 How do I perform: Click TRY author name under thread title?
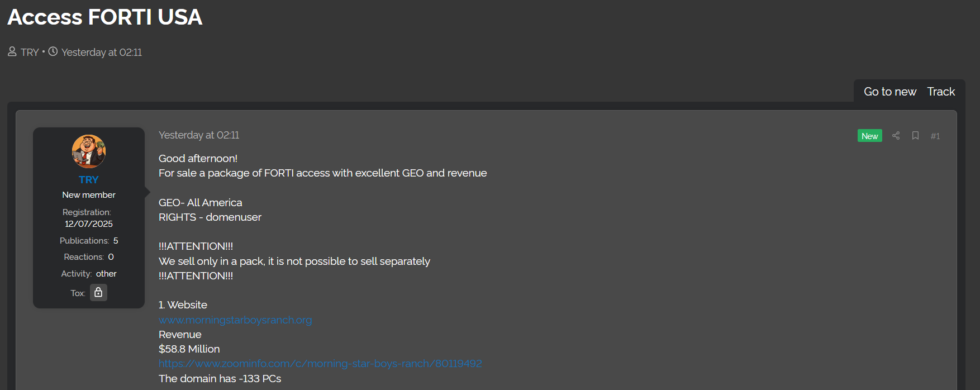point(30,52)
